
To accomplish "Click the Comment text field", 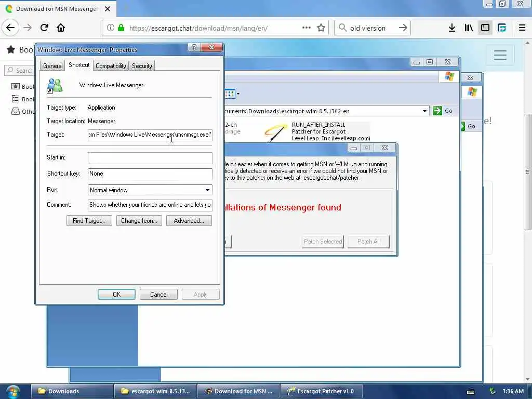I will pos(150,205).
